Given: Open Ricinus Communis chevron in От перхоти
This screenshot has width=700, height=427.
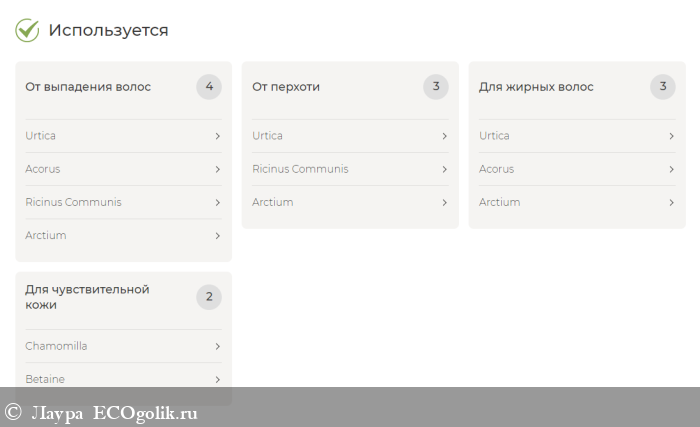Looking at the screenshot, I should [444, 169].
